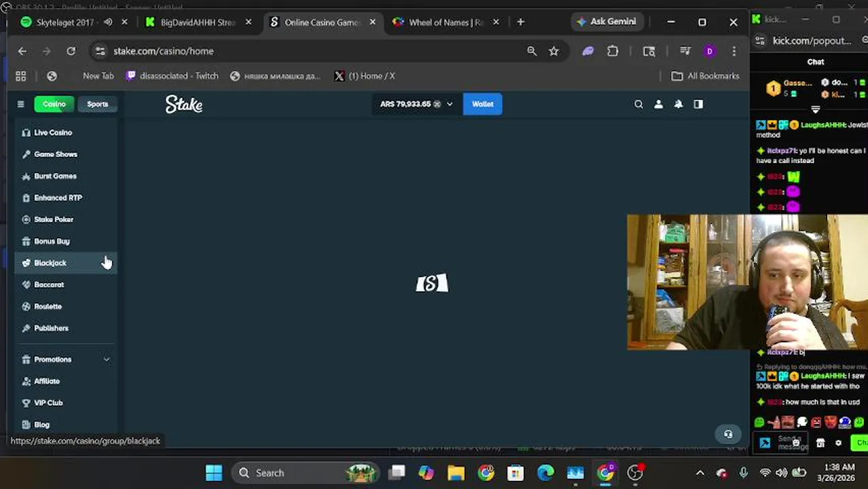The width and height of the screenshot is (868, 489).
Task: Open live support headset button
Action: [x=728, y=434]
